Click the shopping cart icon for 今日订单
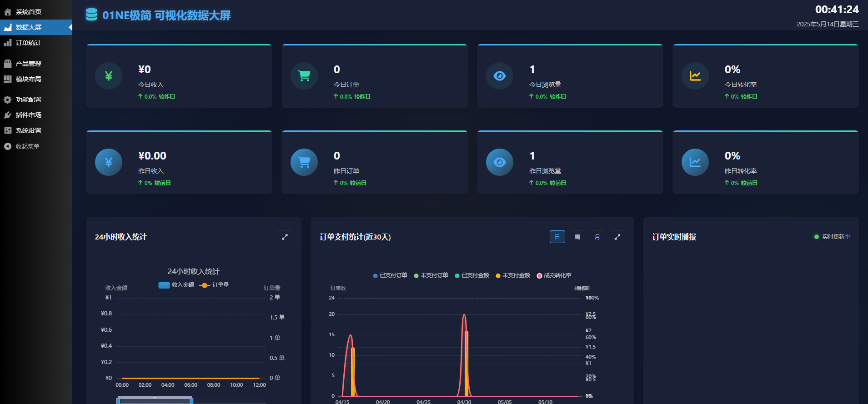This screenshot has width=868, height=404. click(304, 76)
